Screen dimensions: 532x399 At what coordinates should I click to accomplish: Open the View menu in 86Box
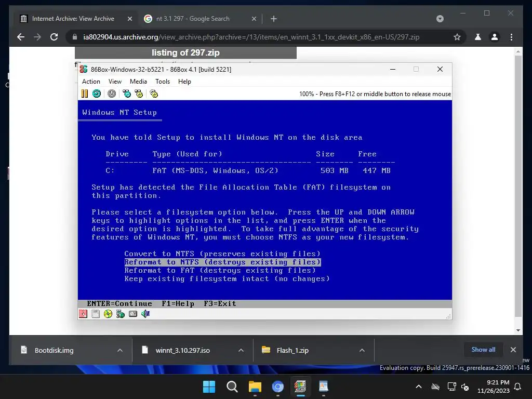(x=115, y=82)
